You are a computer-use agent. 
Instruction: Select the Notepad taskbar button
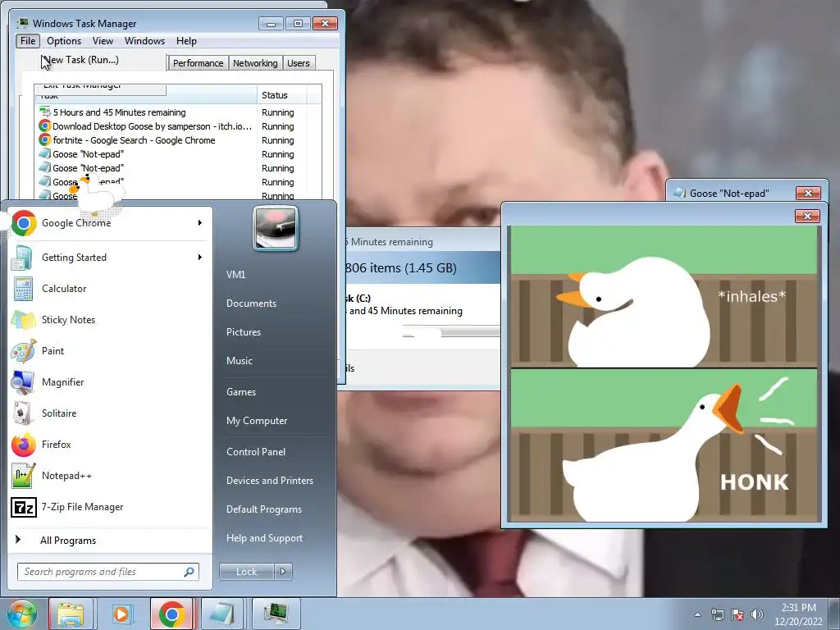click(221, 614)
